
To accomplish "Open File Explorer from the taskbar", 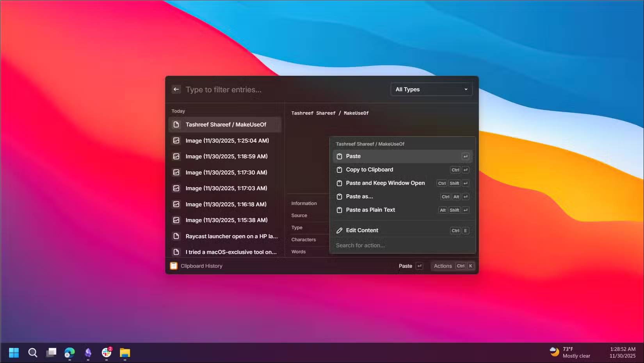I will point(125,352).
